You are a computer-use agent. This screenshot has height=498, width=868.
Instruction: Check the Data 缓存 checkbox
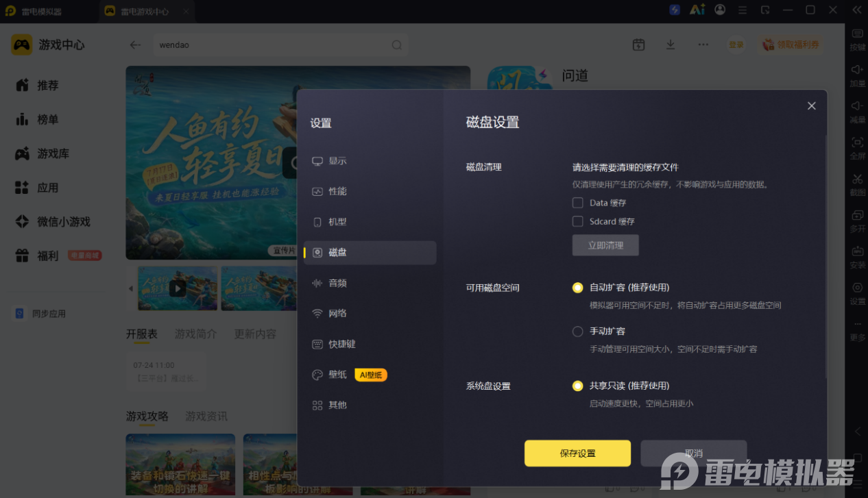[x=577, y=203]
